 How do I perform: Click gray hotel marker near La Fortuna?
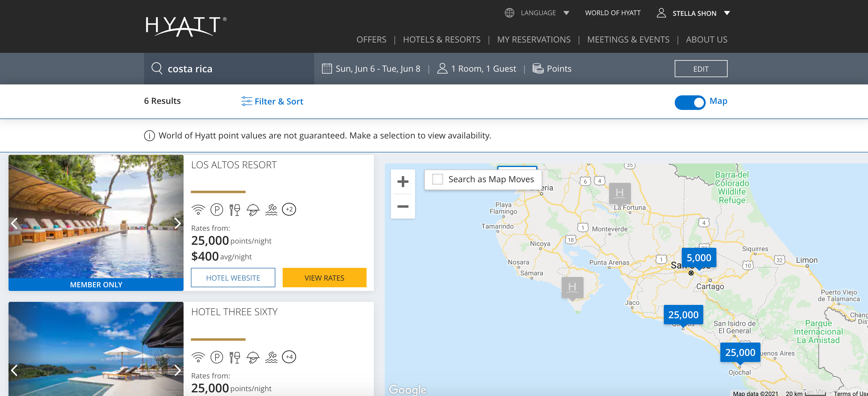(620, 194)
